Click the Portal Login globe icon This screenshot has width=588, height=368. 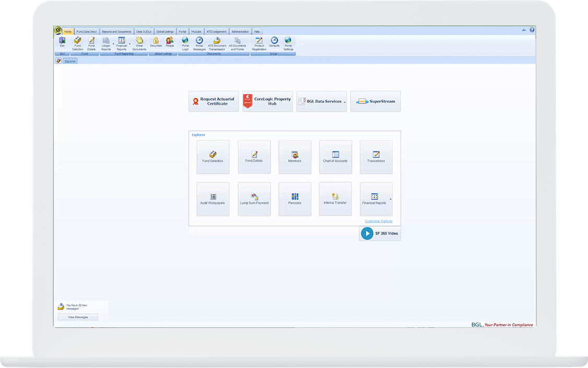click(185, 41)
